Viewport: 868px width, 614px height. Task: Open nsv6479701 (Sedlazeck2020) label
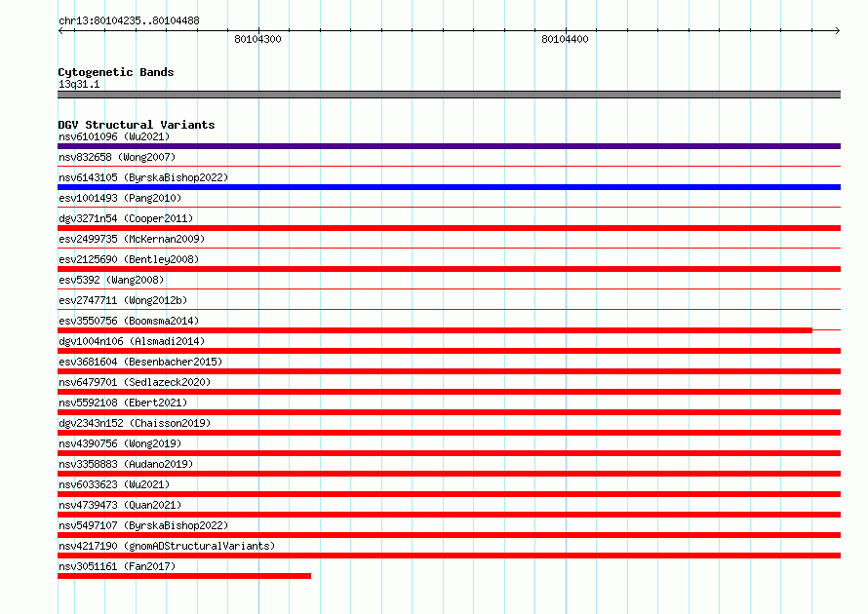135,382
